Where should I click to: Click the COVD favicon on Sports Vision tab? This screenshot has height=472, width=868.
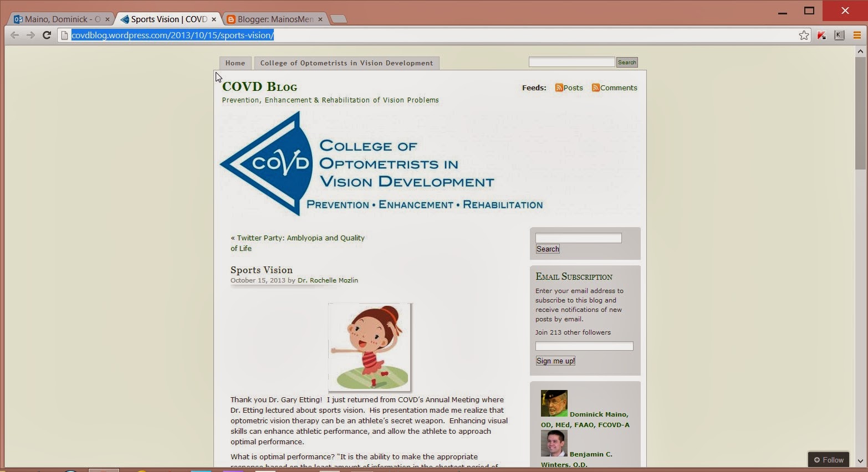coord(125,19)
